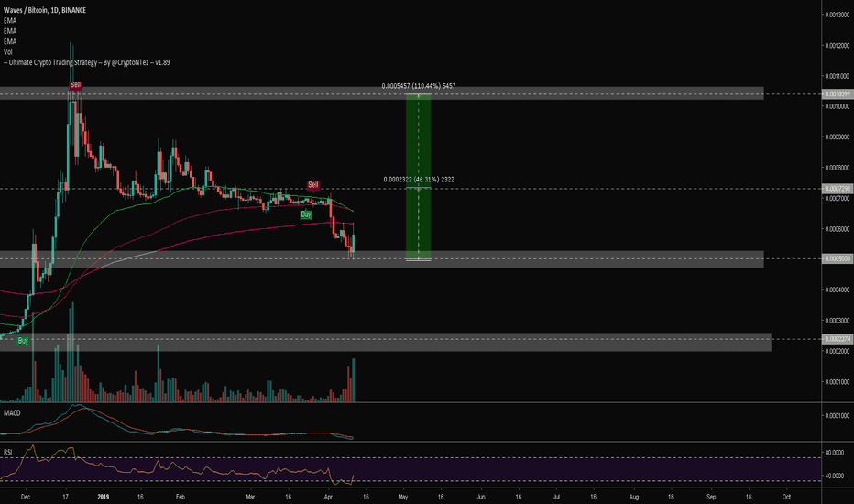Click 0.0006000 on the price axis
The height and width of the screenshot is (504, 854).
click(x=838, y=229)
